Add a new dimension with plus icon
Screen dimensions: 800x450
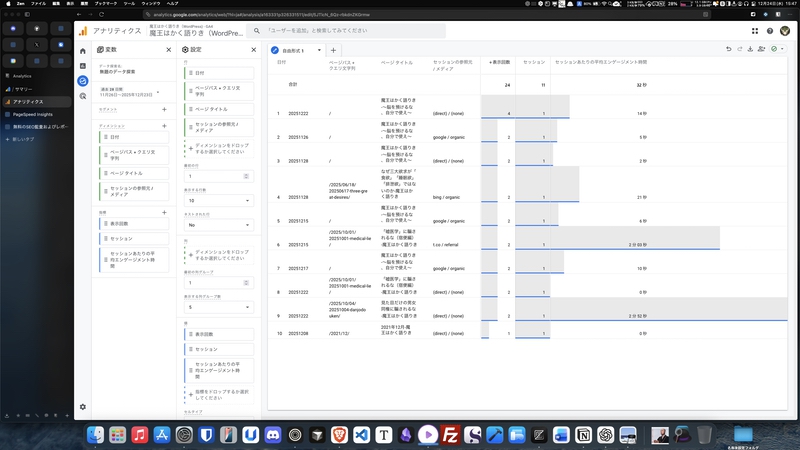(x=165, y=126)
